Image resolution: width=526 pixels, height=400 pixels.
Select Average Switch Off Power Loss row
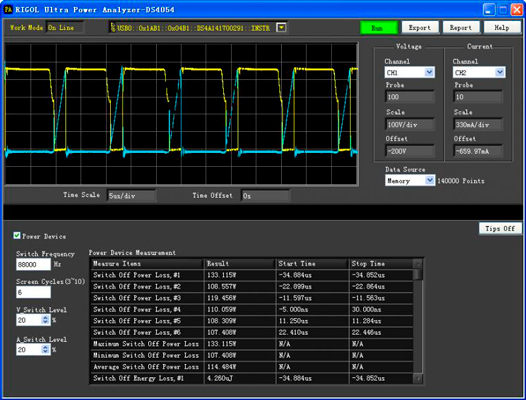(x=252, y=367)
